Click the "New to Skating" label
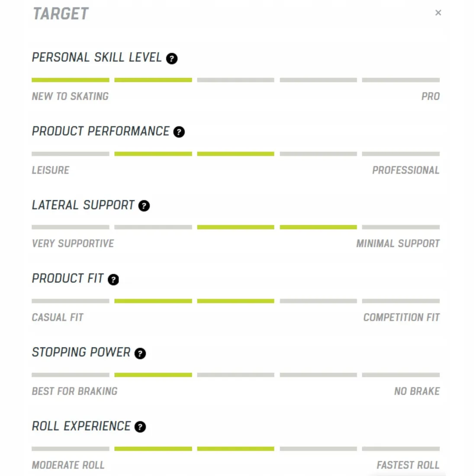The width and height of the screenshot is (476, 476). click(70, 96)
